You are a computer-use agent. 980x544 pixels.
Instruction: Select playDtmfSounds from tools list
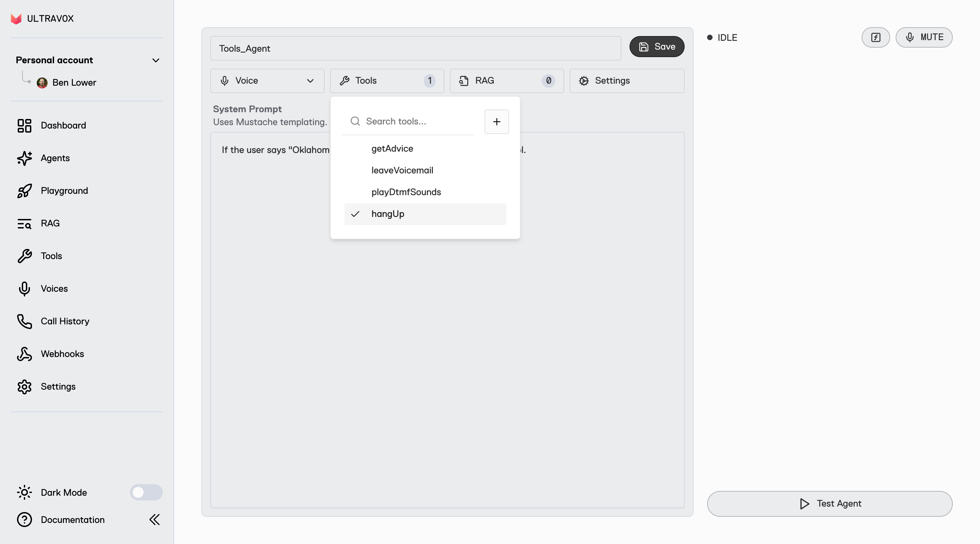click(x=406, y=192)
